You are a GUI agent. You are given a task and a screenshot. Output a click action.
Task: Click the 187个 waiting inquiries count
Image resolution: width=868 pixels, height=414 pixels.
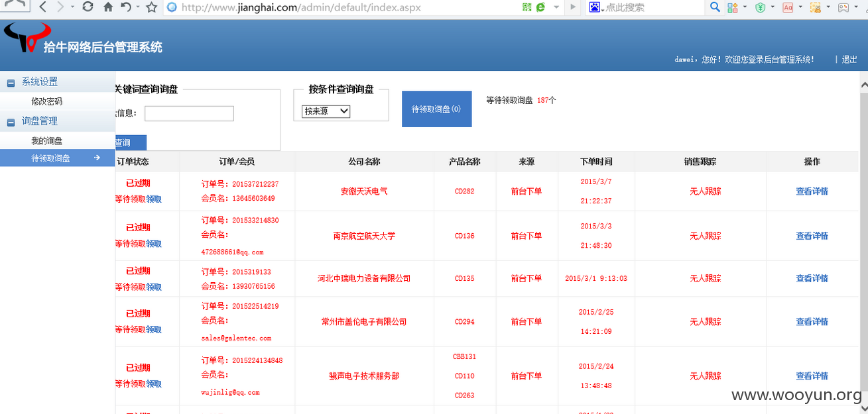point(546,100)
